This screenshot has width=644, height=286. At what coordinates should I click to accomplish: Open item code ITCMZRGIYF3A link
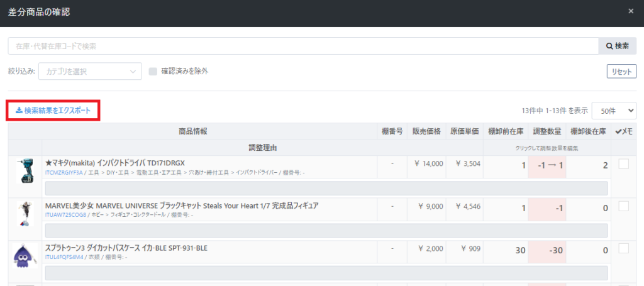coord(64,173)
